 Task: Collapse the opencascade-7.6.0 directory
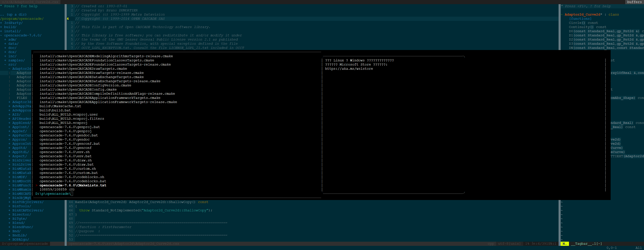coord(23,35)
